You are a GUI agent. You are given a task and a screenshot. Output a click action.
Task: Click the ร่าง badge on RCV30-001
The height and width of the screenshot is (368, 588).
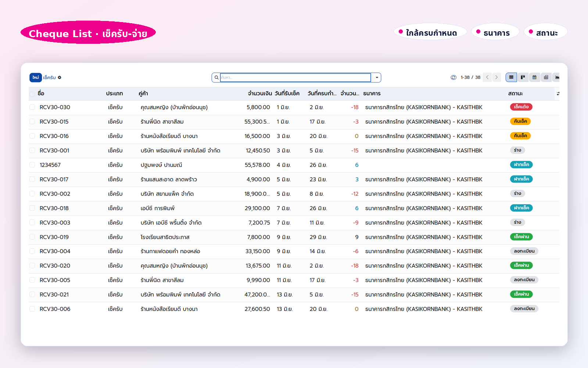517,150
